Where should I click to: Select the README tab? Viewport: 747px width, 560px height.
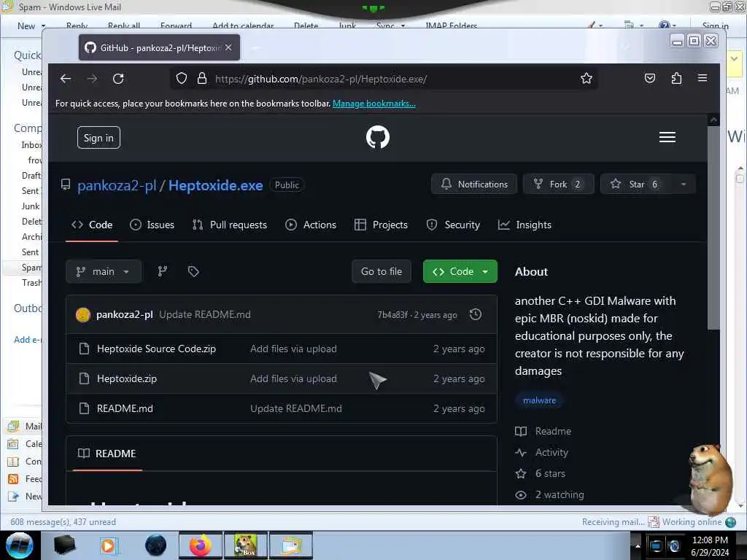click(x=107, y=454)
